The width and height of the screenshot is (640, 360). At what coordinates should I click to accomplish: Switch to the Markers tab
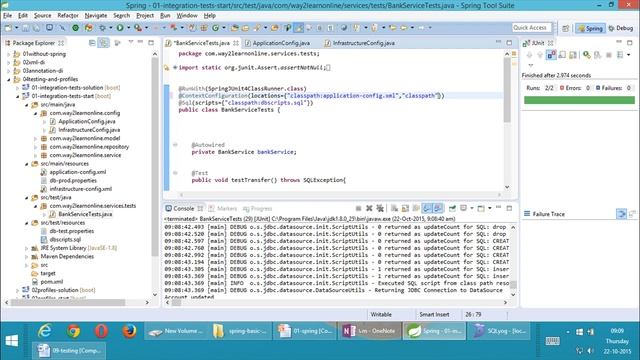(223, 209)
